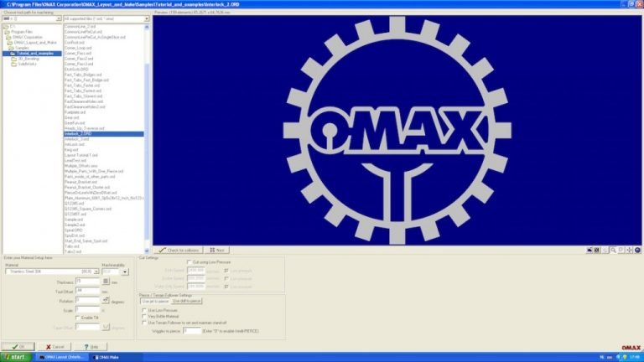Check the Enable Tilt checkbox
This screenshot has width=644, height=362.
[78, 318]
